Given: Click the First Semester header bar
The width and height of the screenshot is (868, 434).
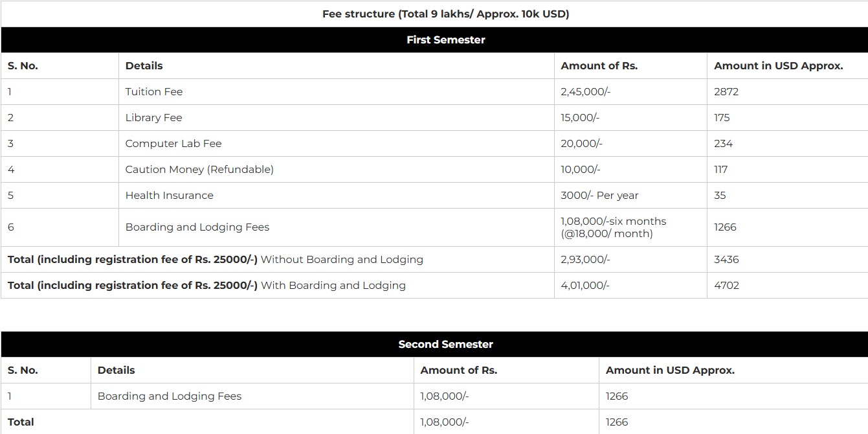Looking at the screenshot, I should coord(445,40).
